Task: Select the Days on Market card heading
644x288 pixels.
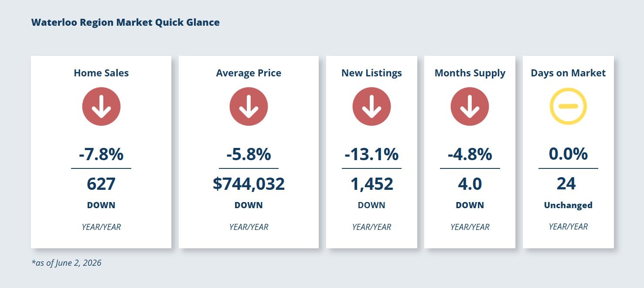Action: coord(568,73)
